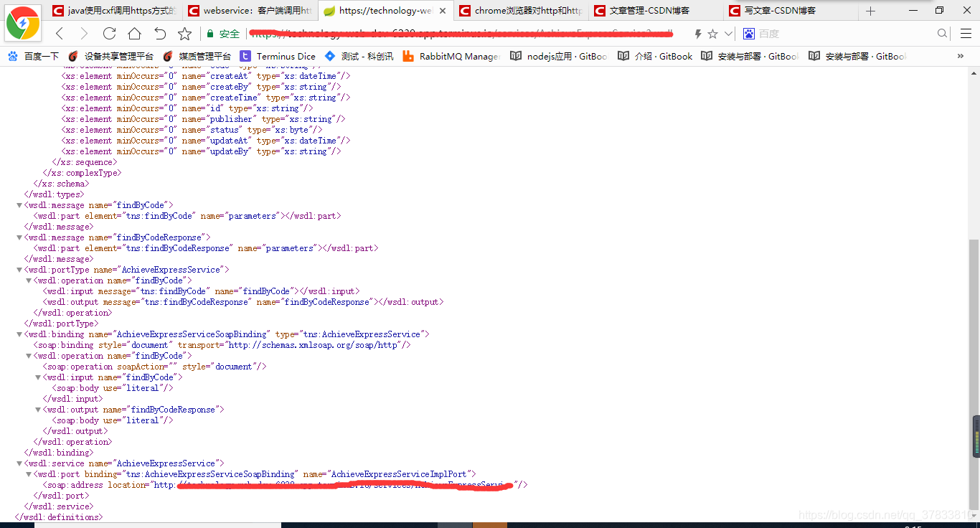Viewport: 980px width, 528px height.
Task: Open the 媒质管理平台 bookmark
Action: (197, 56)
